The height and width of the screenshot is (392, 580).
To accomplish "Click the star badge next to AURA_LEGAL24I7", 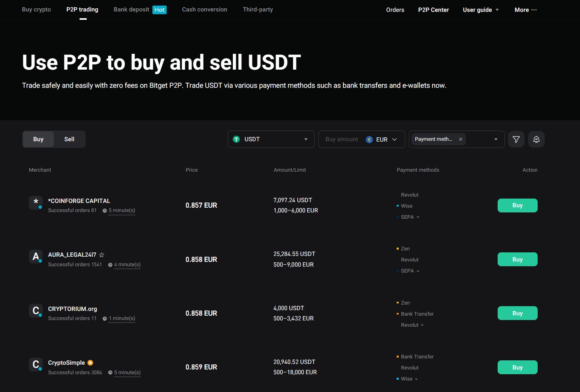I will click(102, 255).
